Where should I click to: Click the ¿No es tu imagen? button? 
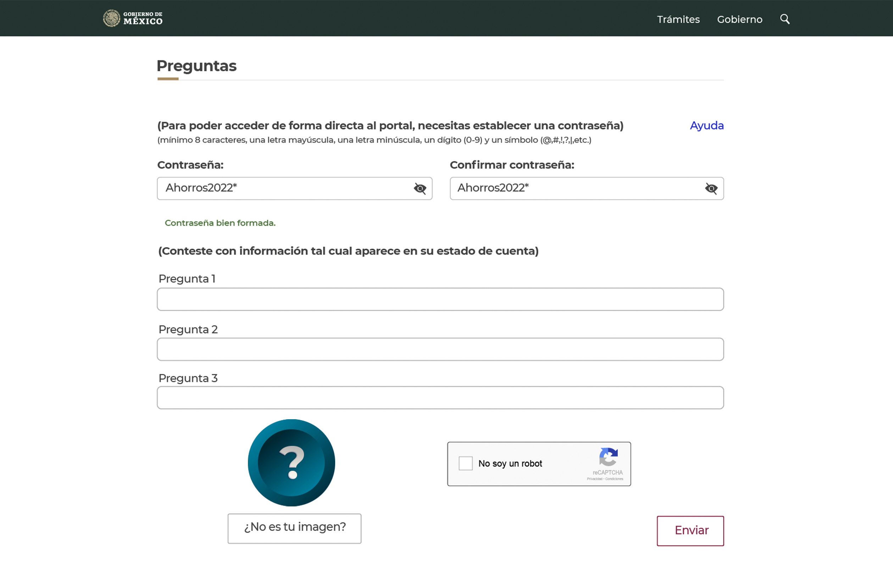294,528
